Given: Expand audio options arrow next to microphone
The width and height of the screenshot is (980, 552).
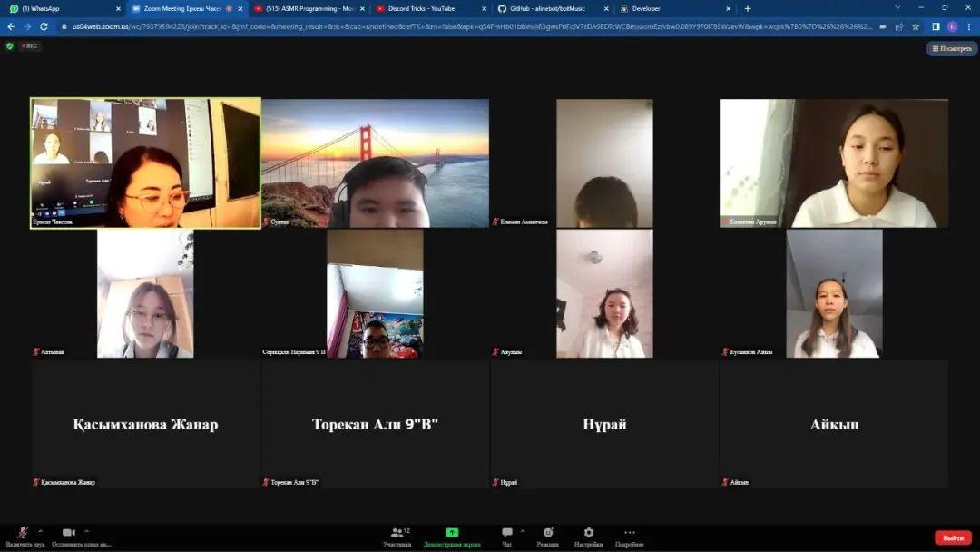Looking at the screenshot, I should pyautogui.click(x=40, y=531).
